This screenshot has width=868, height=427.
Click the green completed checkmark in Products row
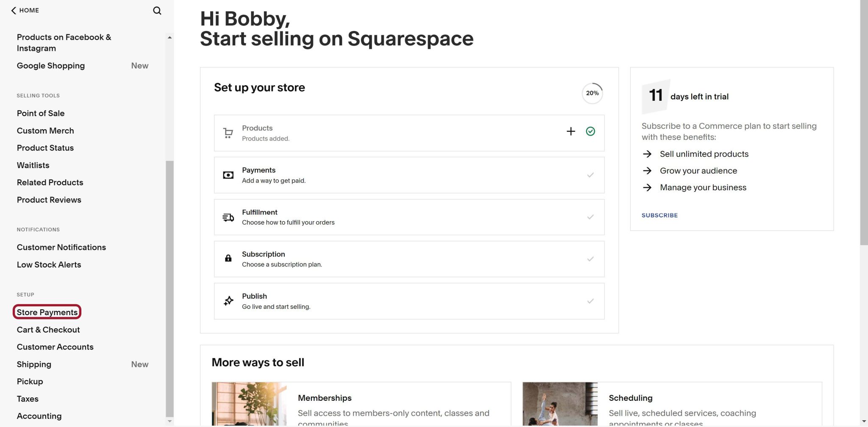point(590,131)
